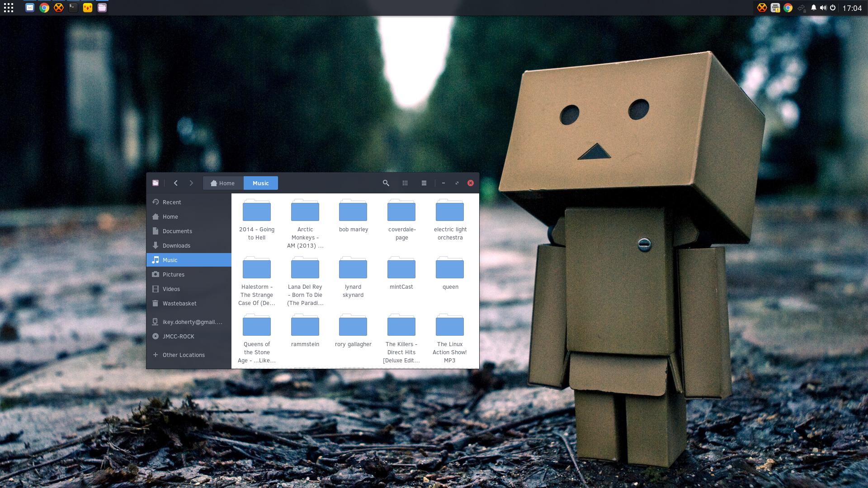
Task: Open Google Chrome from the top-left panel
Action: [44, 8]
